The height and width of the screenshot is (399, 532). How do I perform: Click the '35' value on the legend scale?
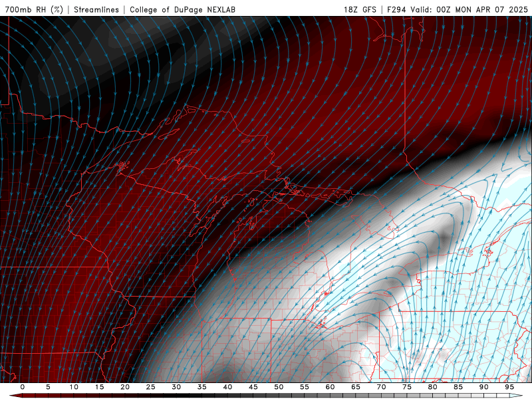[x=202, y=387]
